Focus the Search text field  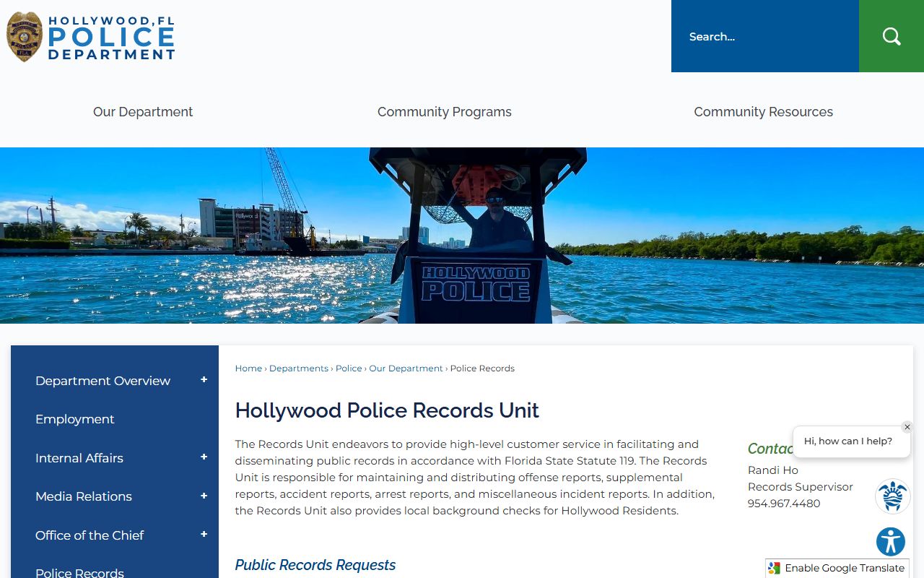765,36
